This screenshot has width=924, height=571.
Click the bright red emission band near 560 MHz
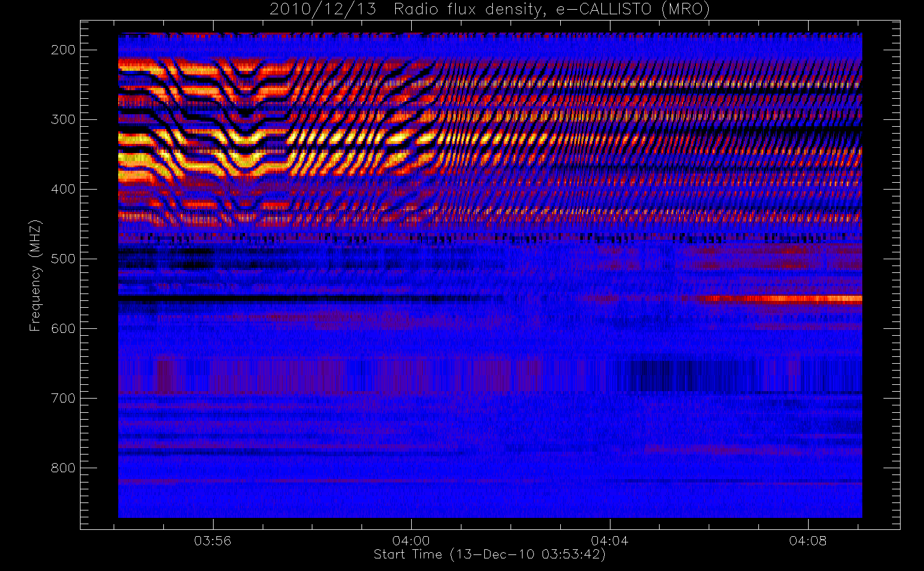(x=781, y=299)
